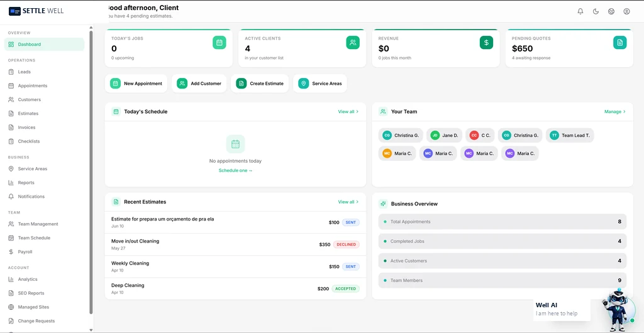Click the Well AI robot assistant
The height and width of the screenshot is (333, 644).
(x=618, y=309)
